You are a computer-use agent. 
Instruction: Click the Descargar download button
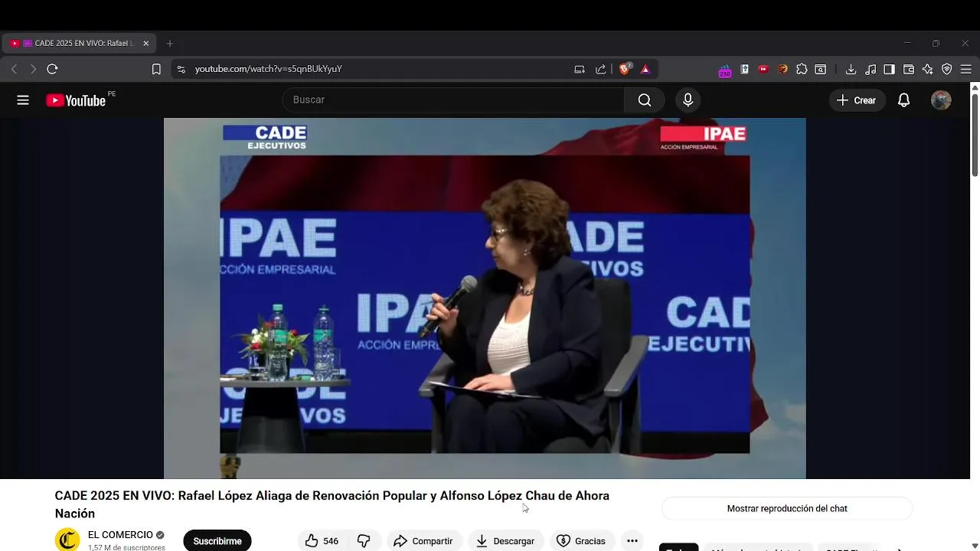[x=505, y=541]
